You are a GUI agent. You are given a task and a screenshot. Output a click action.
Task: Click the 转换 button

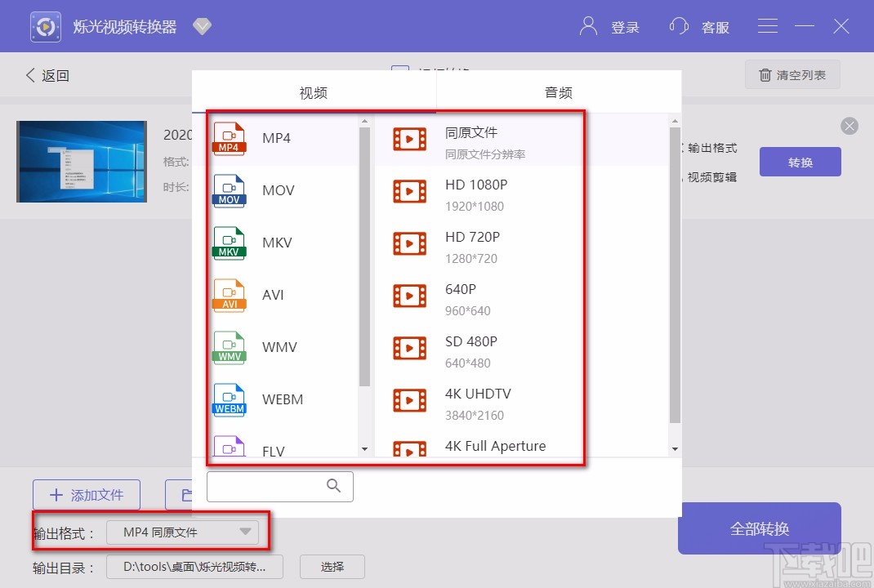pyautogui.click(x=800, y=163)
